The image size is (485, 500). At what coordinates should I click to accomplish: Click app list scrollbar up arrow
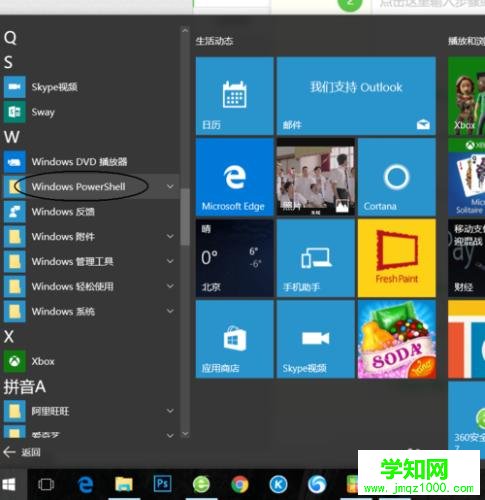click(185, 30)
